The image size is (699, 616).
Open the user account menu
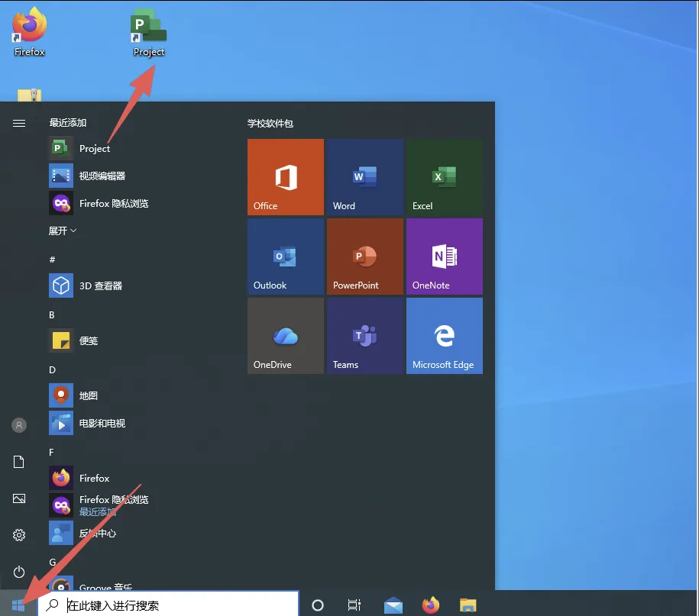pos(19,425)
